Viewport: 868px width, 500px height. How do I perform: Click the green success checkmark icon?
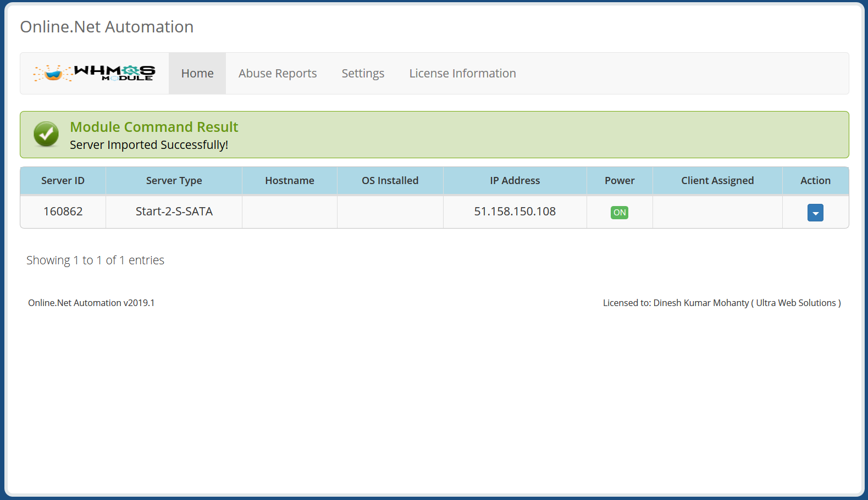[46, 134]
